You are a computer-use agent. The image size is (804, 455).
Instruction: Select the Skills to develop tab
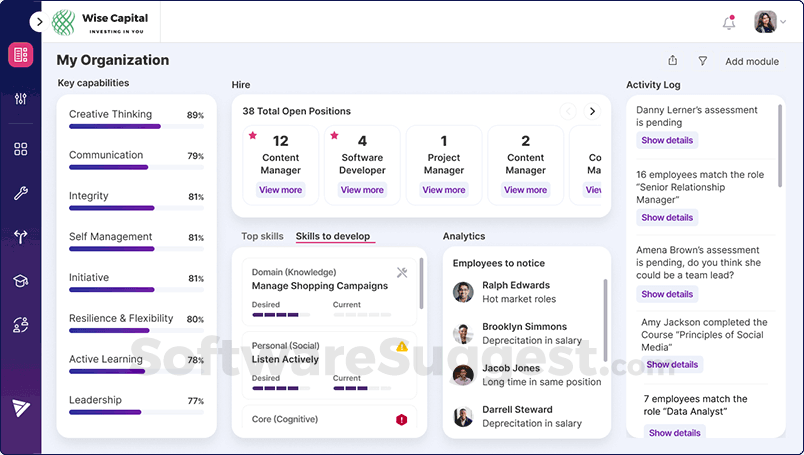point(333,236)
